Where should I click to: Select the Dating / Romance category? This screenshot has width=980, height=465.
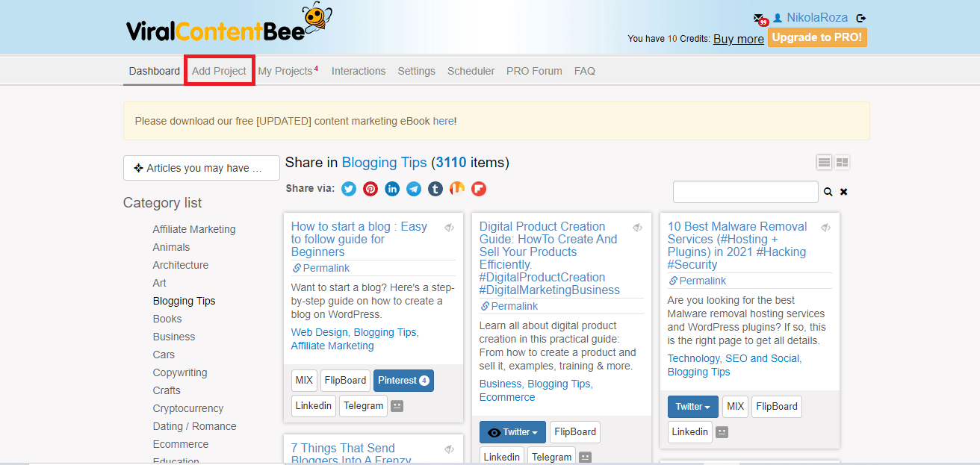[x=194, y=426]
